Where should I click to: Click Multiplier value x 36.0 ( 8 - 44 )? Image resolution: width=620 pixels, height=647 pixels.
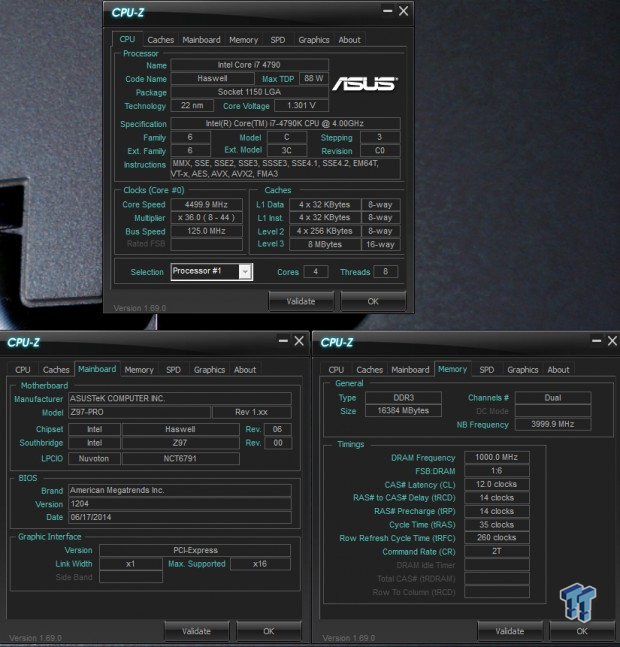[206, 217]
